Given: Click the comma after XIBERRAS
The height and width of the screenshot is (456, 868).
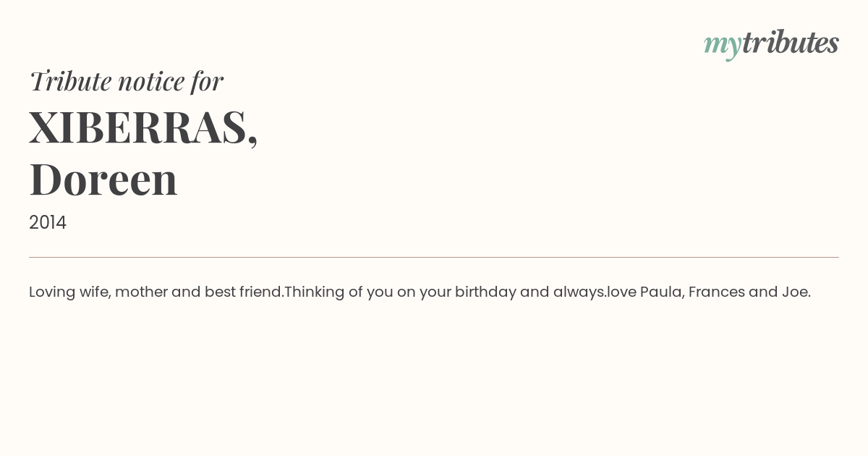Looking at the screenshot, I should click(252, 139).
